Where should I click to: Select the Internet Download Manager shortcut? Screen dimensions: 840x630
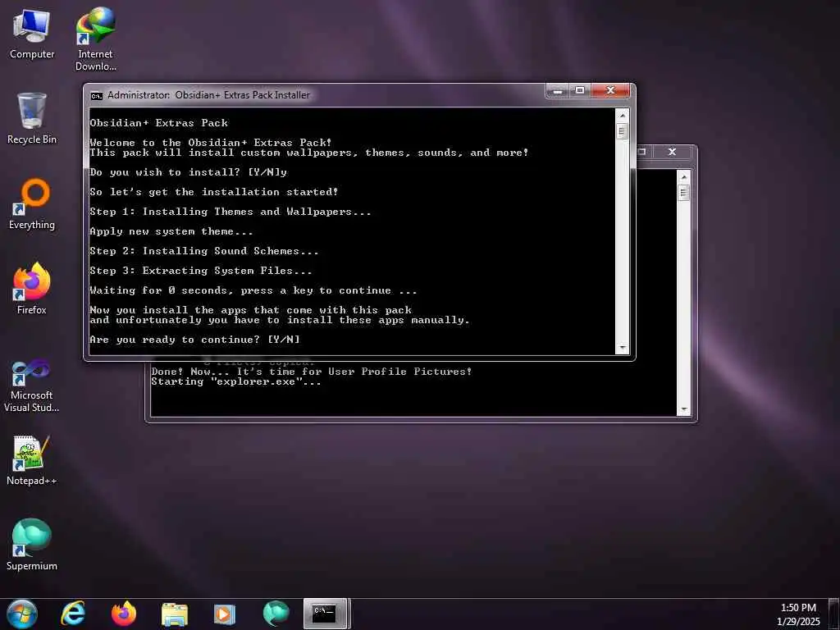[x=95, y=39]
